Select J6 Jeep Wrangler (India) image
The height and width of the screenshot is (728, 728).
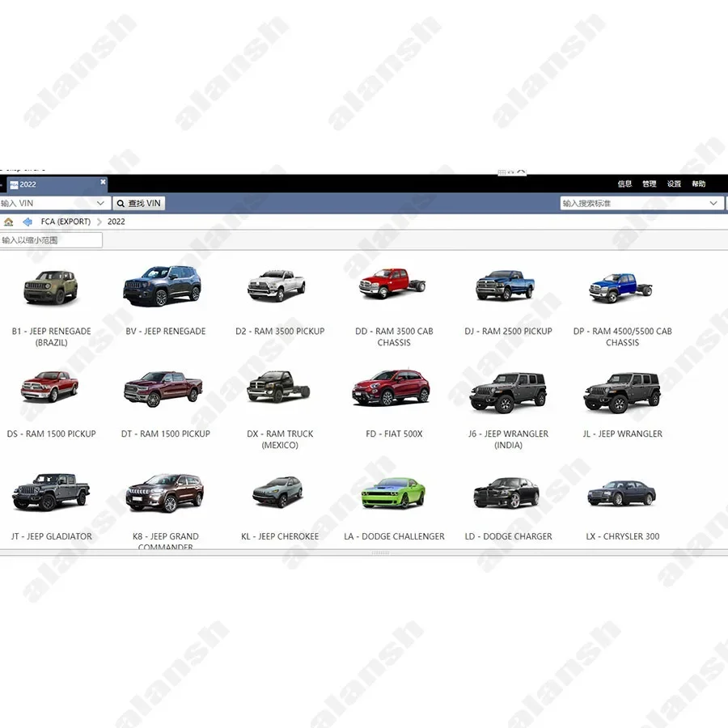tap(508, 392)
